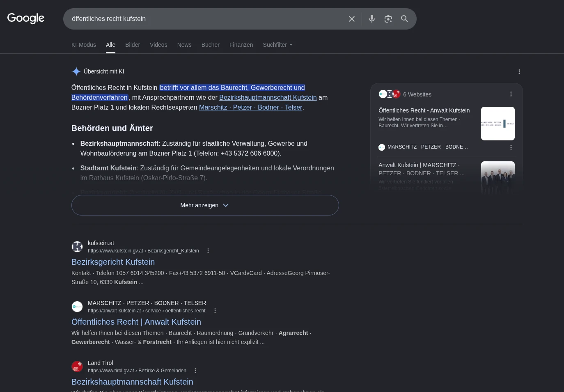Open the 'Öffentliches Recht | Anwalt Kufstein' result

click(x=136, y=322)
